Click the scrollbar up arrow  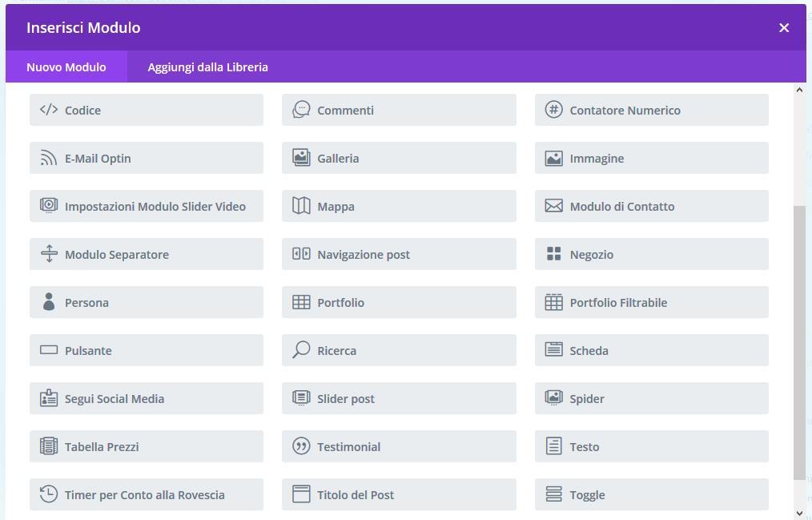(799, 90)
